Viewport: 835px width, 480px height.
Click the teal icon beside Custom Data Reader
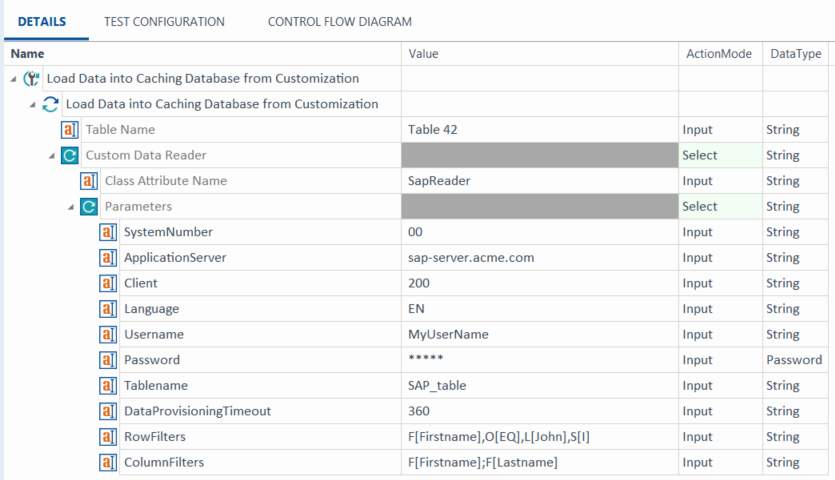70,155
